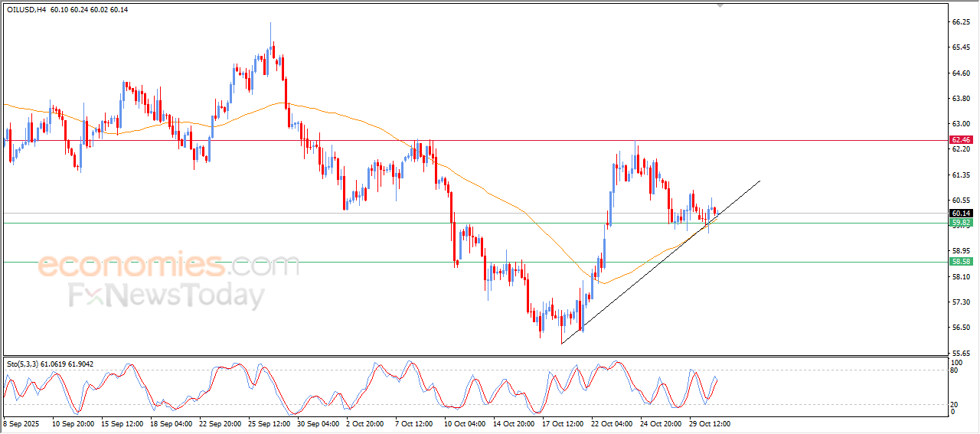Click the stochastic 80 level label
Screen dimensions: 980x434
click(954, 370)
